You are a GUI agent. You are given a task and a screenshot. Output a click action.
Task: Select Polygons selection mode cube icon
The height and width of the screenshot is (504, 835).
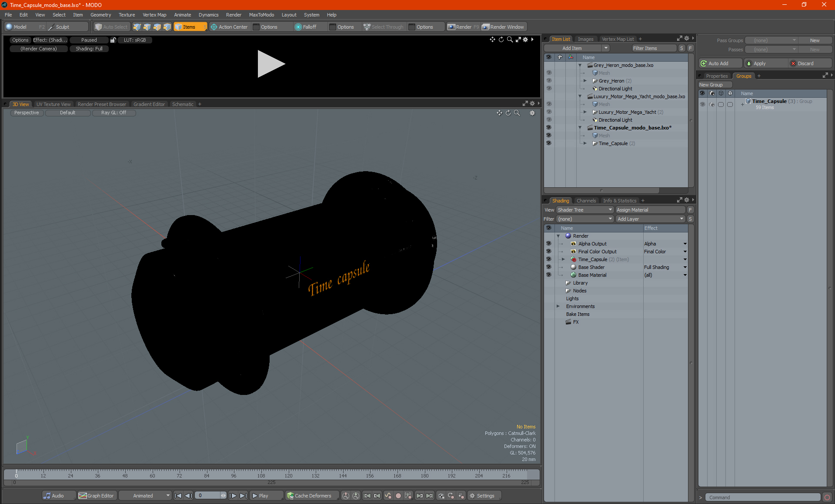point(157,27)
